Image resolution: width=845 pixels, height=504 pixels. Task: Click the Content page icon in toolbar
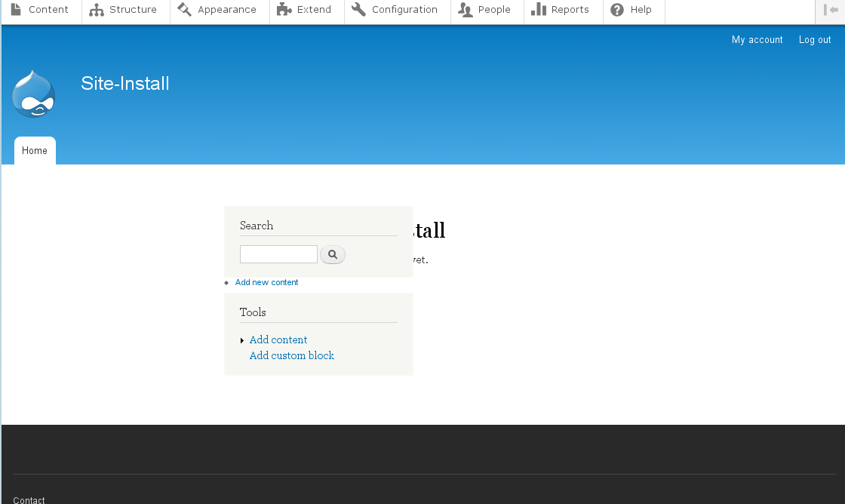[x=16, y=9]
